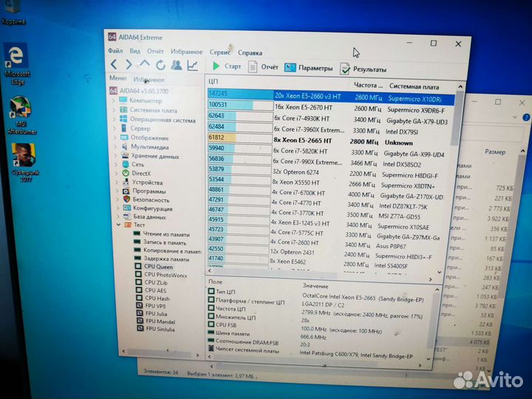
Task: Open the Справка menu
Action: click(250, 52)
